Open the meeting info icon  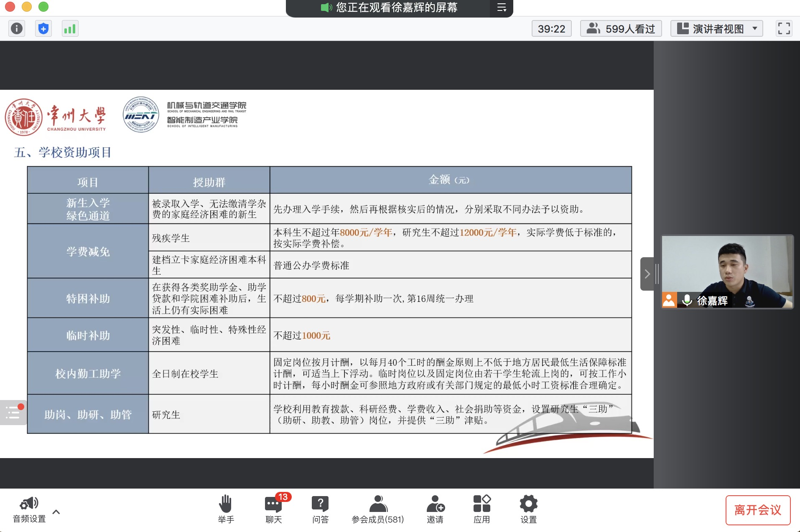point(17,28)
